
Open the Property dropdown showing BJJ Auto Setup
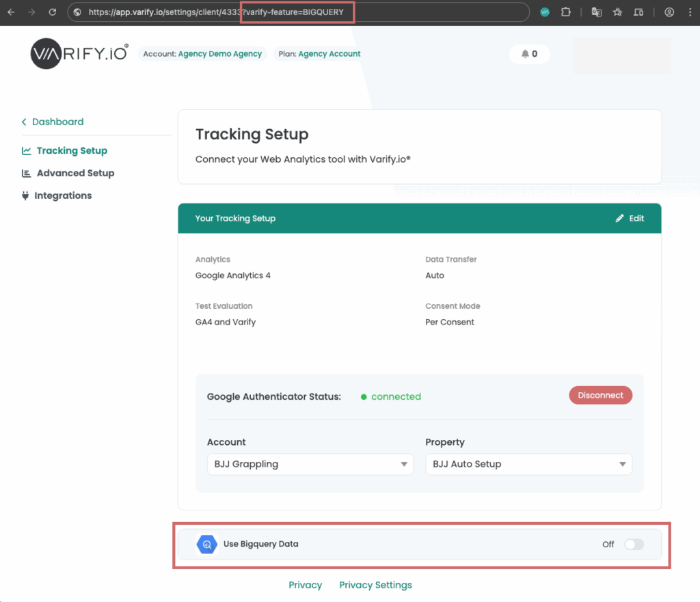click(x=528, y=464)
